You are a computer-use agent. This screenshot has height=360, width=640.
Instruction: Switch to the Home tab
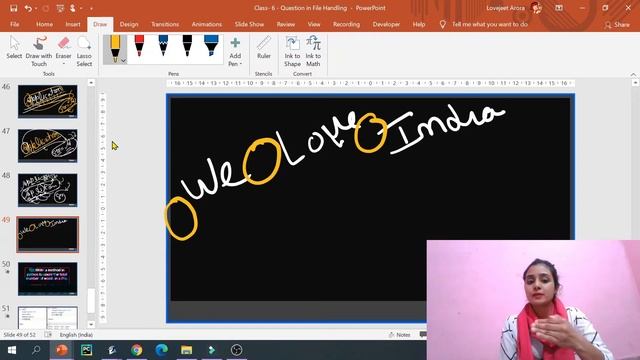(44, 24)
